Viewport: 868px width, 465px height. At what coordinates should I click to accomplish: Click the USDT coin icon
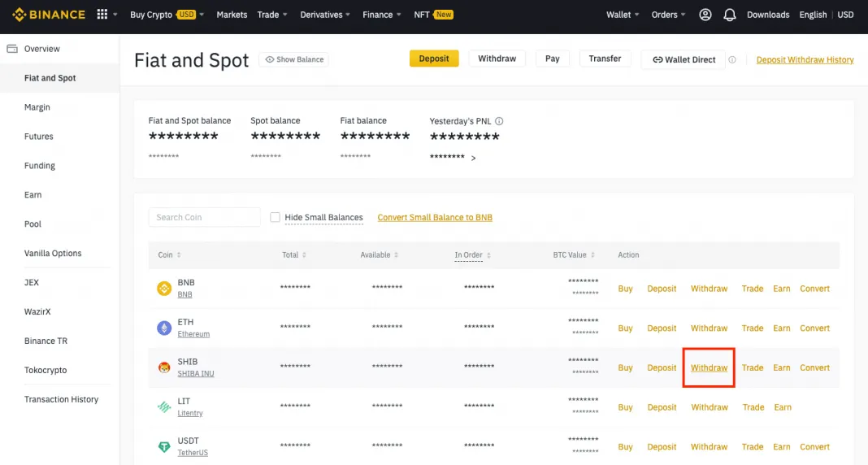coord(164,446)
